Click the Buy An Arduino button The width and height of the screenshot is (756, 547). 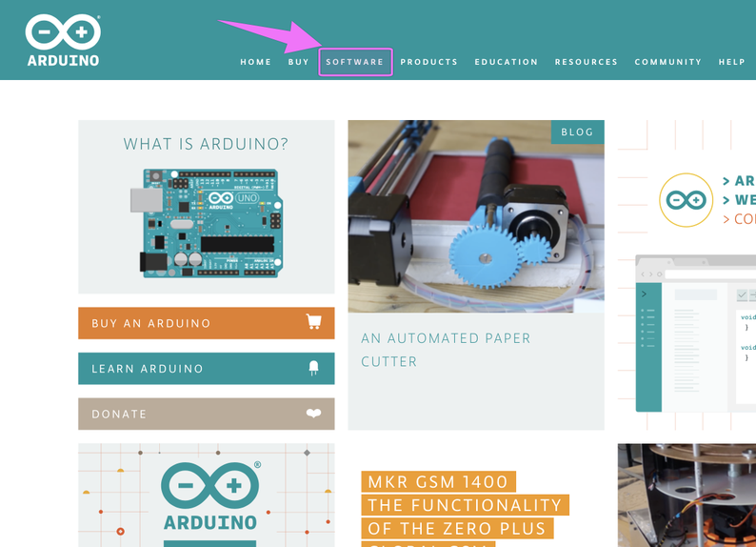click(207, 323)
